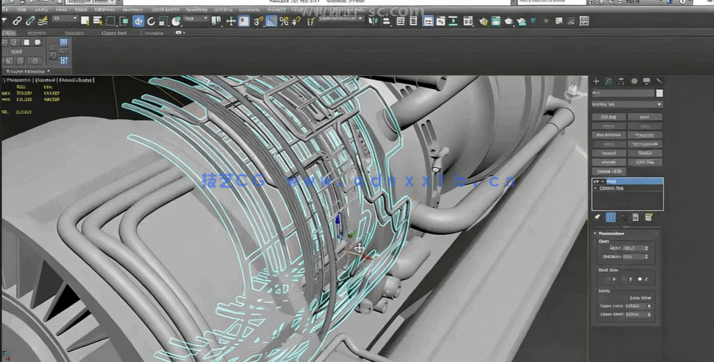Enable the Percent Snap toggle

[x=284, y=21]
